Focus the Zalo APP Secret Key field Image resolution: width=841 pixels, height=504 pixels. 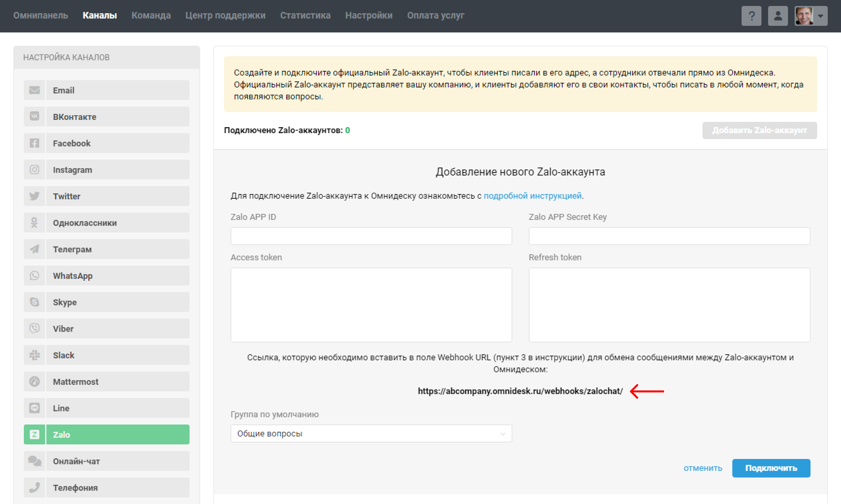[x=669, y=236]
